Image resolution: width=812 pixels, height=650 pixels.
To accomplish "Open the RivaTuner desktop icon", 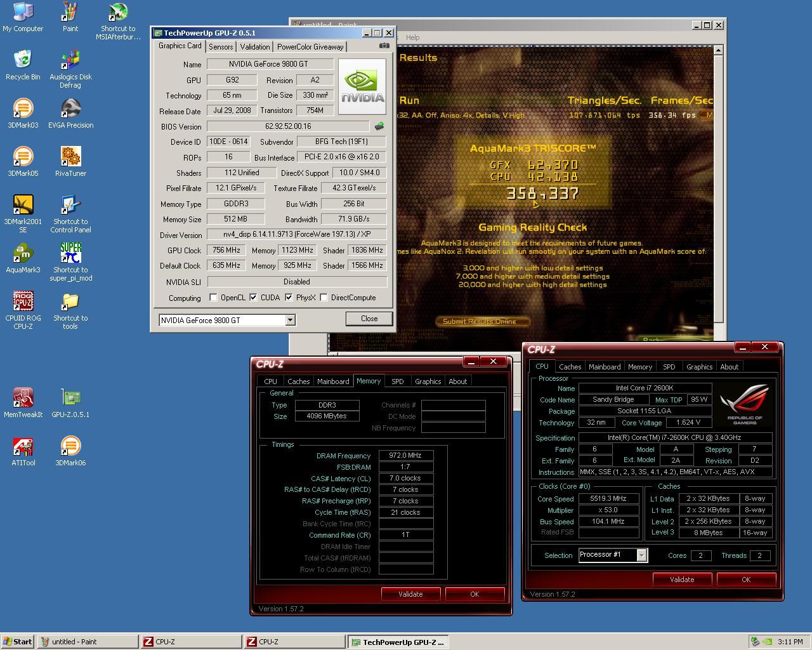I will (70, 162).
